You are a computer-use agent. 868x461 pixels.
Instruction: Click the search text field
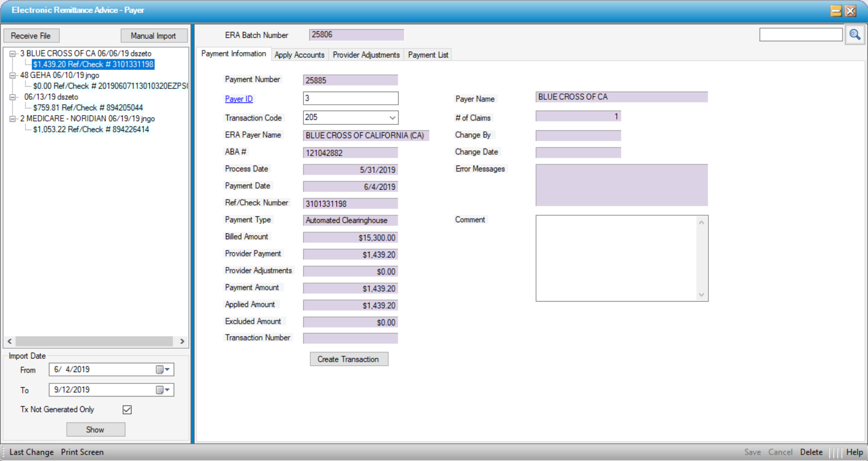pos(801,35)
